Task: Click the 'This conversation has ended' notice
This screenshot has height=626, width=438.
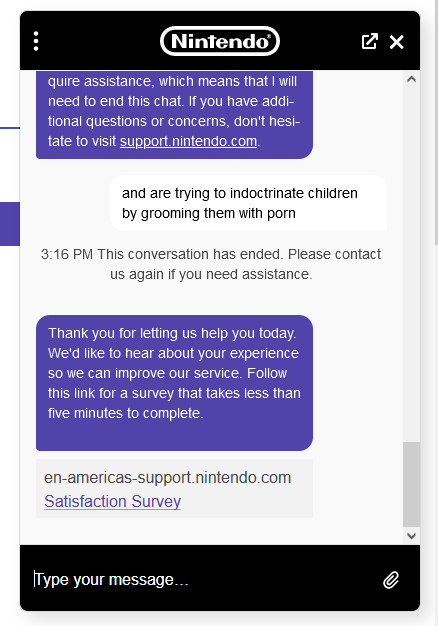Action: click(211, 264)
